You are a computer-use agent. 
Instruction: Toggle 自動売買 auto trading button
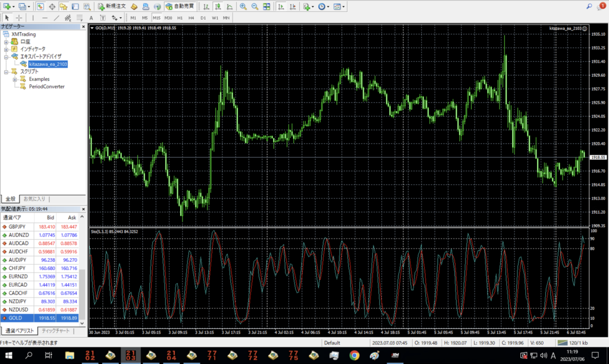pyautogui.click(x=180, y=7)
